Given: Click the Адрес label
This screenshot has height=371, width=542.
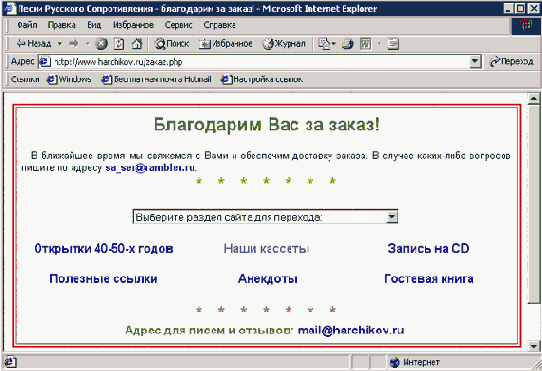Looking at the screenshot, I should 22,62.
